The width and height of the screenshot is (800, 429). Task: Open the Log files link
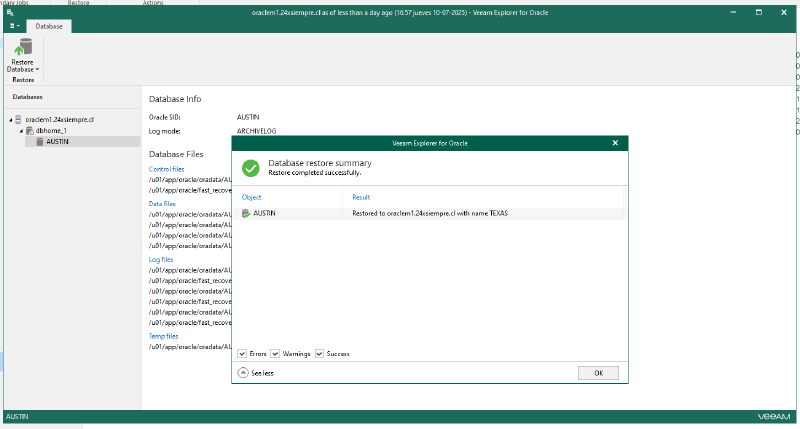161,260
